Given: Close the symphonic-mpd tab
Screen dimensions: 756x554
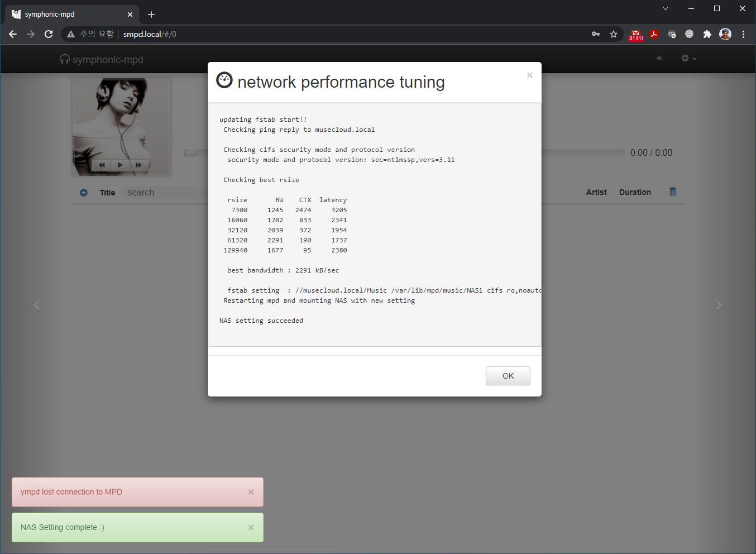Looking at the screenshot, I should click(x=130, y=15).
